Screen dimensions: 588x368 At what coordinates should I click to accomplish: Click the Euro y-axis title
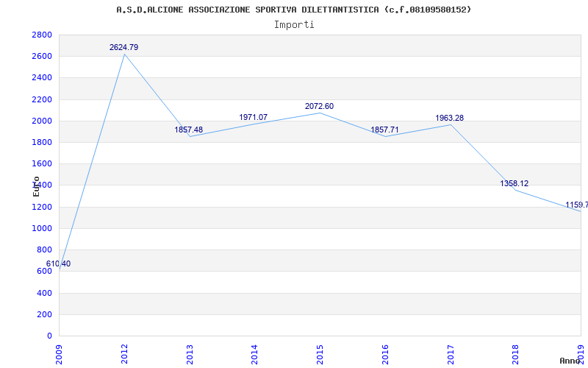pyautogui.click(x=36, y=187)
